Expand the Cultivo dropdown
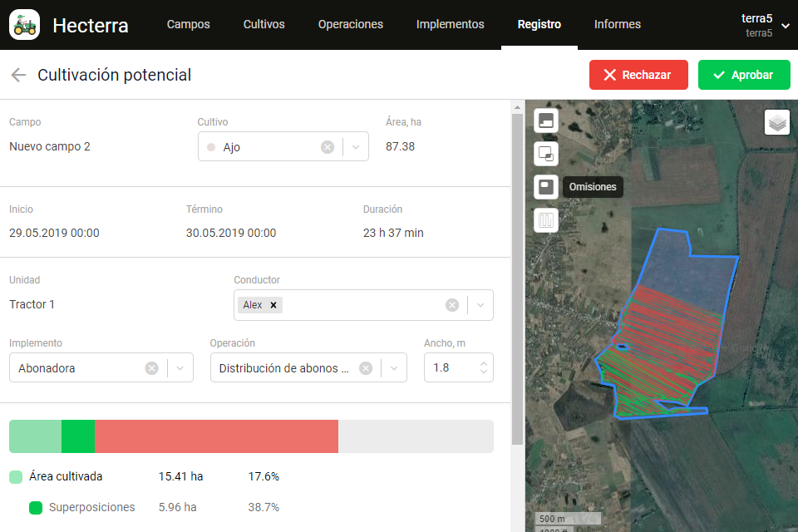This screenshot has height=532, width=798. point(356,147)
